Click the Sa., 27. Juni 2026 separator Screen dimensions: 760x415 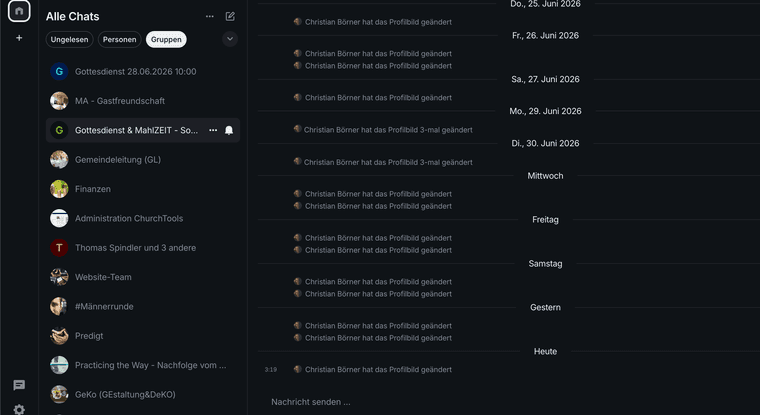click(545, 79)
